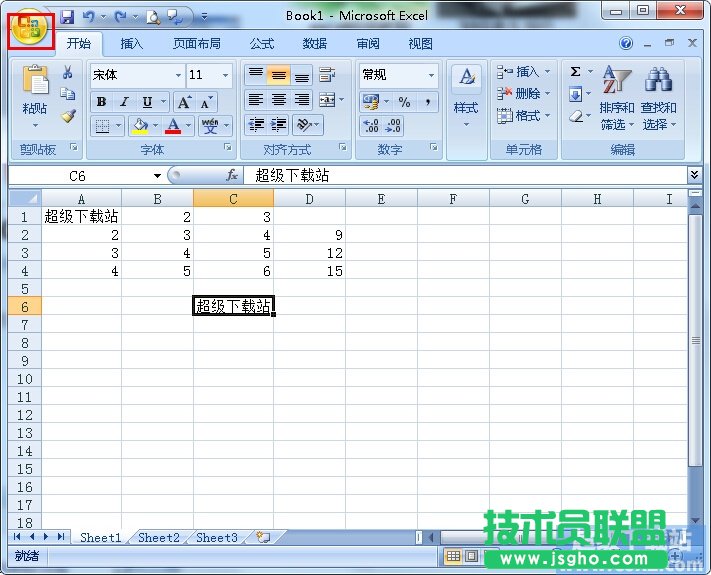Click the Wrap Text icon

tap(327, 74)
